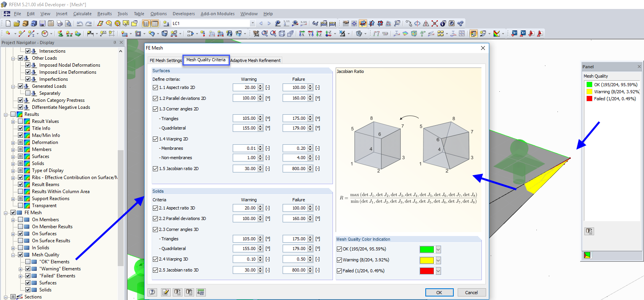Viewport: 644px width, 300px height.
Task: Open dropdown next to yellow Warning color
Action: [438, 260]
